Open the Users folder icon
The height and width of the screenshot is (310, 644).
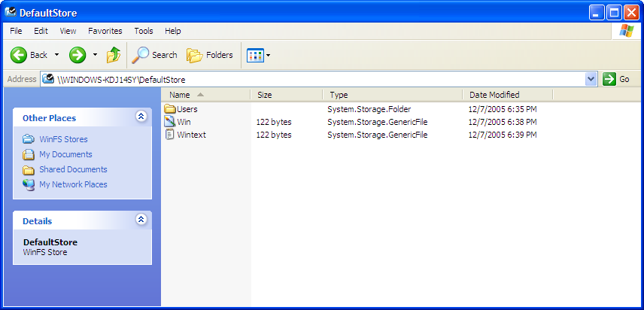(170, 109)
